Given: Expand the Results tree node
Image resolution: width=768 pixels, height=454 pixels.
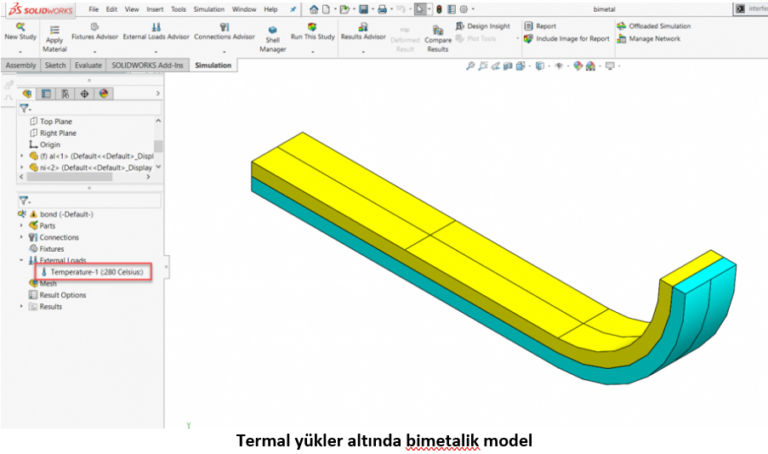Looking at the screenshot, I should tap(22, 307).
